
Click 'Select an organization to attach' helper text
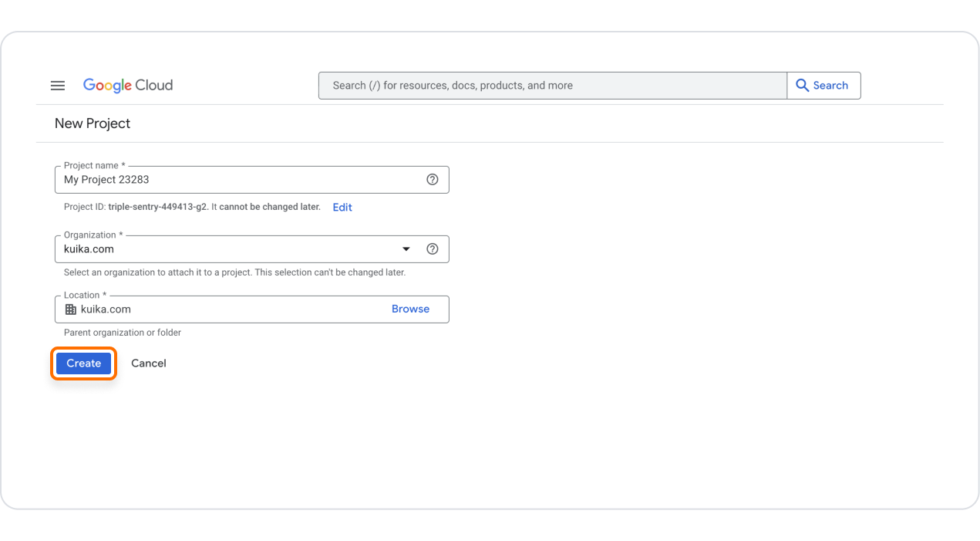tap(234, 272)
